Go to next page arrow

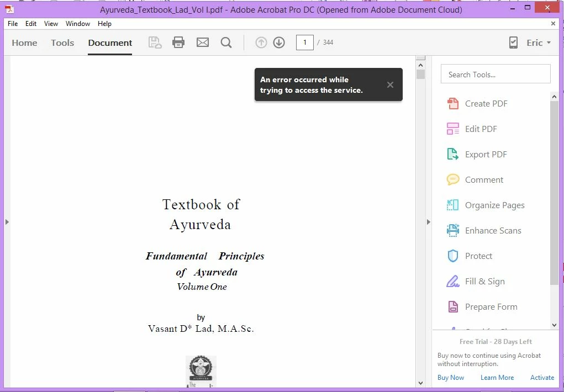(x=279, y=43)
